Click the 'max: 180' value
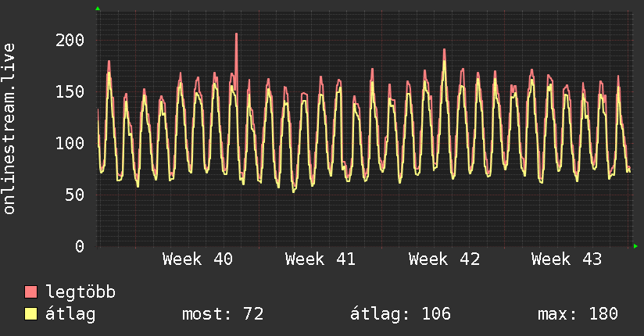This screenshot has height=336, width=644. pyautogui.click(x=578, y=314)
